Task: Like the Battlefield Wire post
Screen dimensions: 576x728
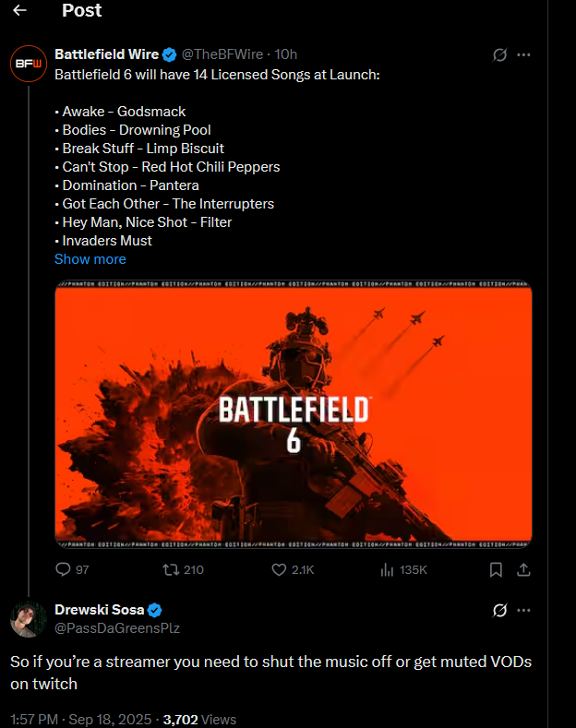Action: (x=279, y=570)
